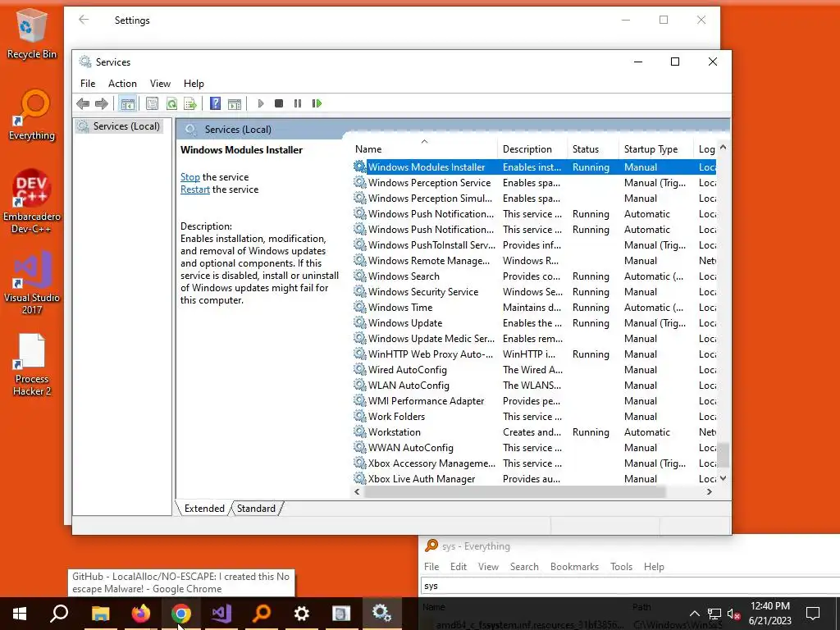Image resolution: width=840 pixels, height=630 pixels.
Task: Sort by the Description column header
Action: click(x=533, y=149)
